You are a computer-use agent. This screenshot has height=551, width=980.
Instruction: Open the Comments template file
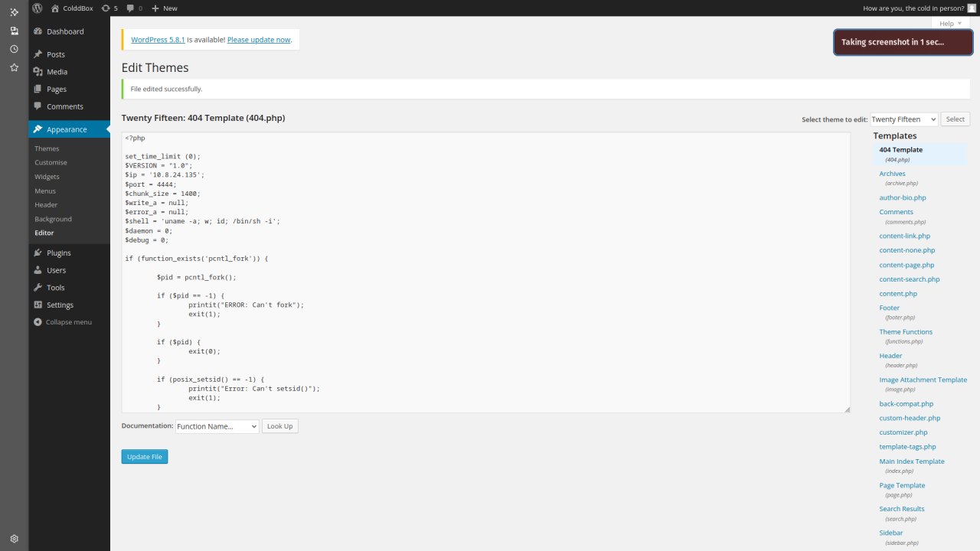(x=896, y=212)
